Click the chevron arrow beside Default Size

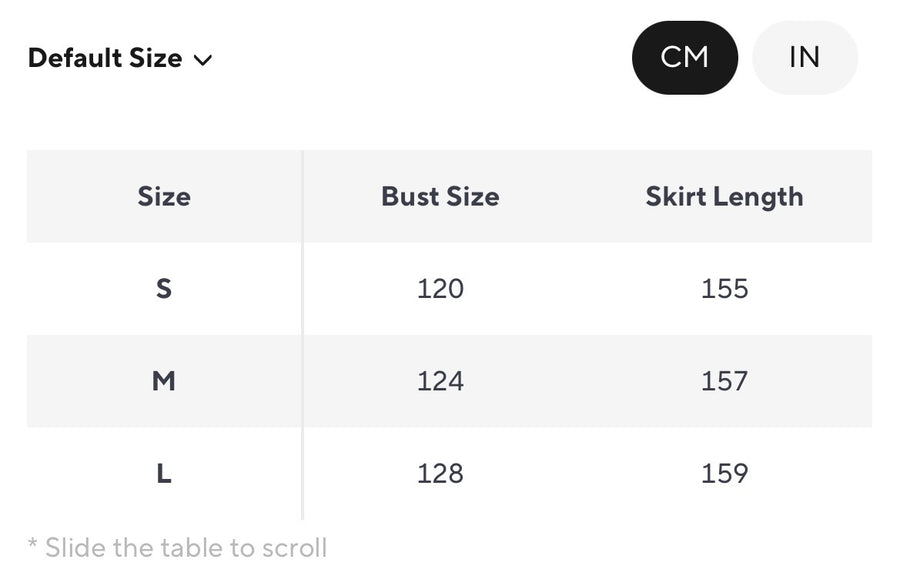203,60
